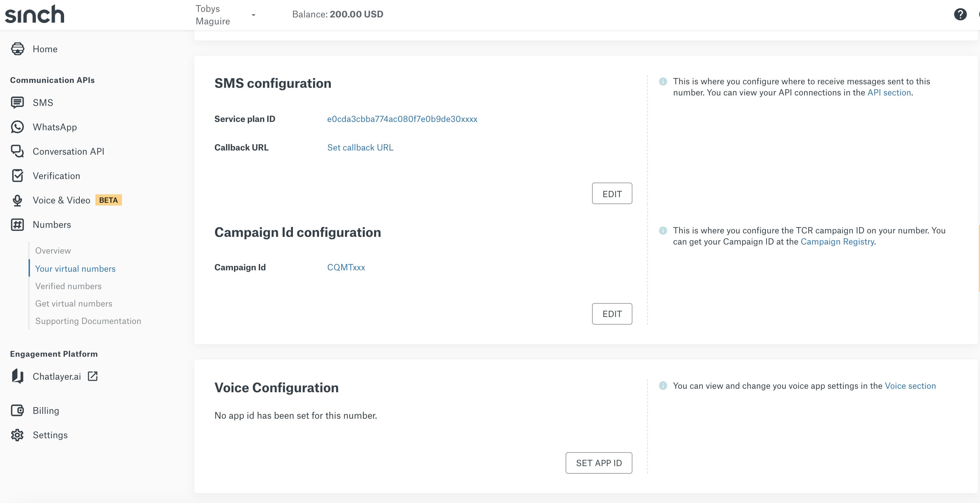Click the Verification checkmark icon

17,176
